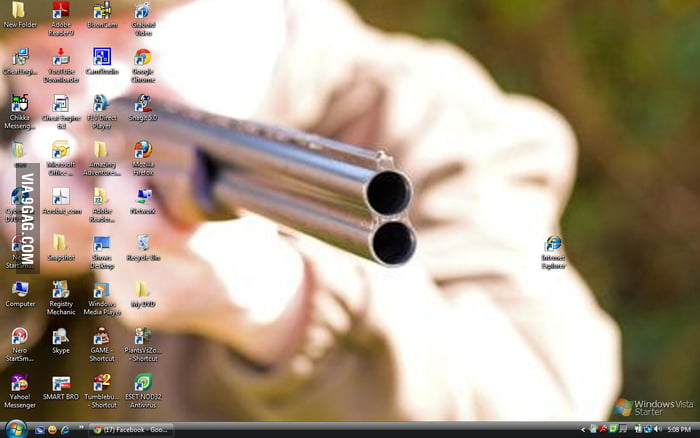Launch Google Chrome from the desktop

[143, 57]
